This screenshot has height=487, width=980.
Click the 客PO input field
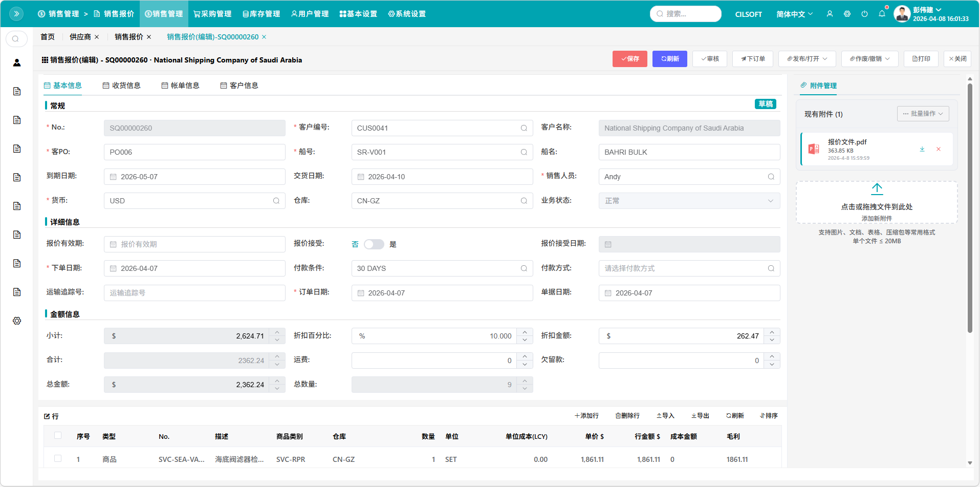click(x=194, y=152)
